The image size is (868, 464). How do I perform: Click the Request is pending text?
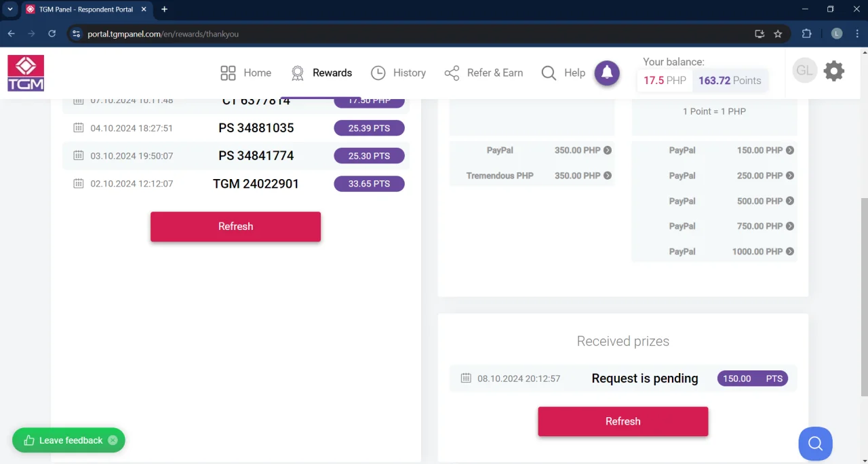[x=645, y=379]
